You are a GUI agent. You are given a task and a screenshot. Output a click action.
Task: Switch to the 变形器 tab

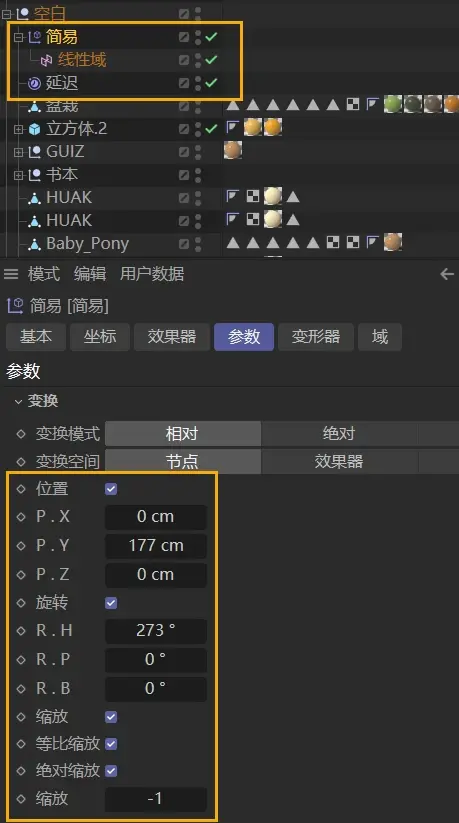point(316,337)
